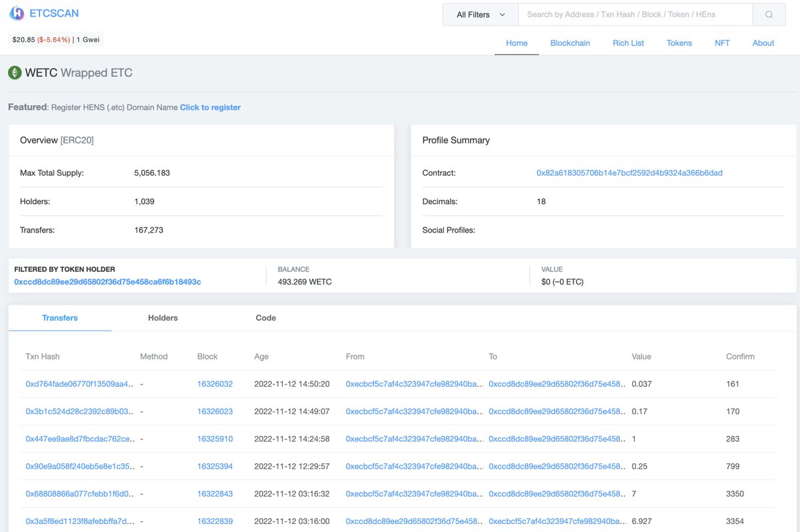Select the Holders count 1,039

(x=145, y=201)
